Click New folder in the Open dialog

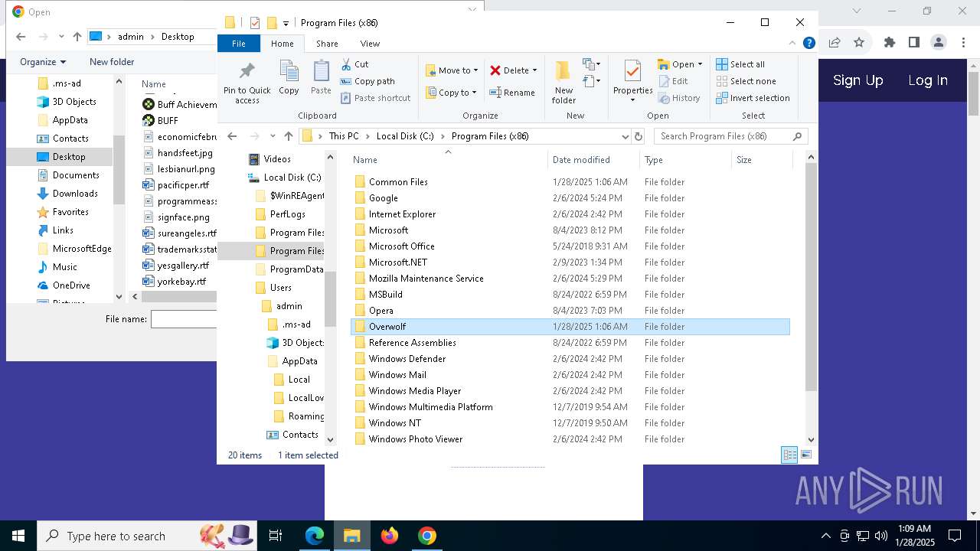pyautogui.click(x=112, y=62)
